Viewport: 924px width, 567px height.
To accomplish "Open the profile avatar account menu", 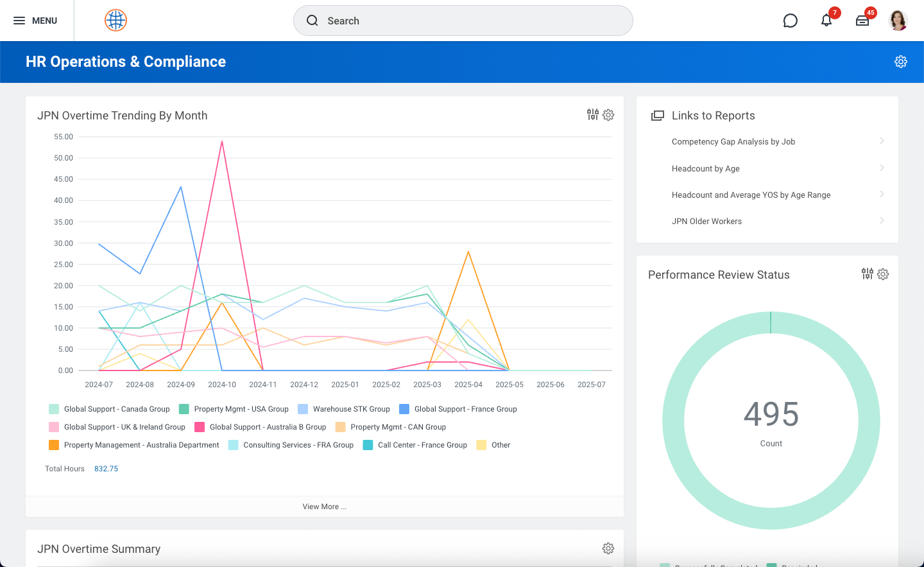I will coord(898,20).
